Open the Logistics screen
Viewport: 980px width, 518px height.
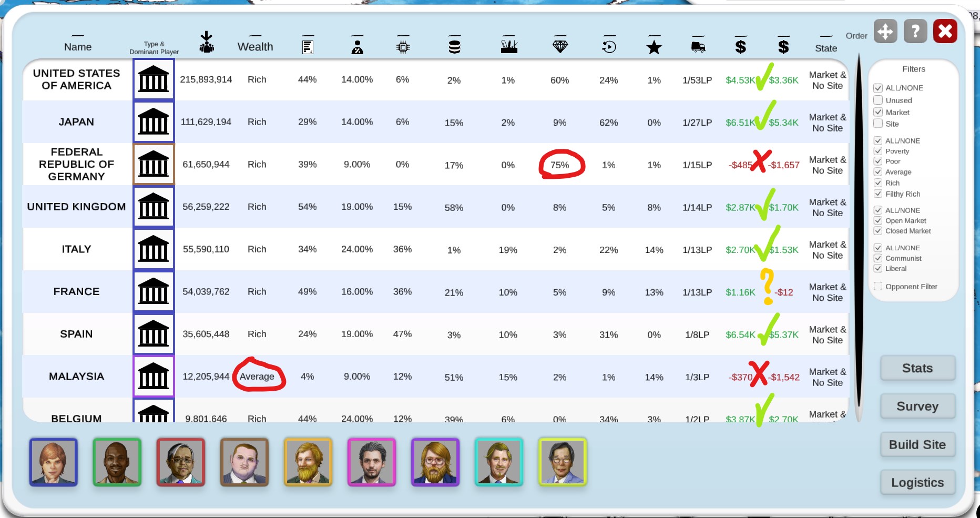pos(917,482)
